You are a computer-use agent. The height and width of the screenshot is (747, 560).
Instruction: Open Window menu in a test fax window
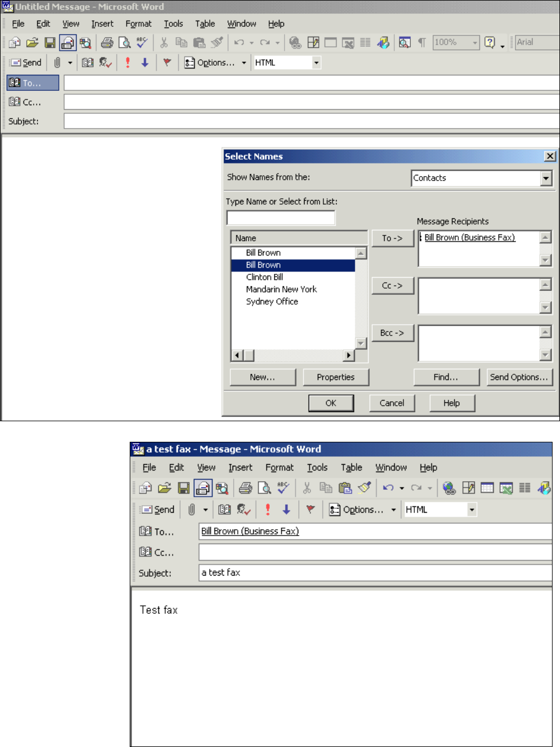(x=391, y=468)
